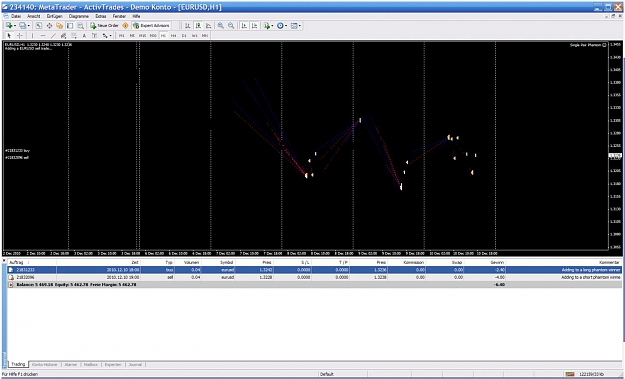Sort orders by Symbol column header
Viewport: 625px width, 379px height.
(227, 263)
